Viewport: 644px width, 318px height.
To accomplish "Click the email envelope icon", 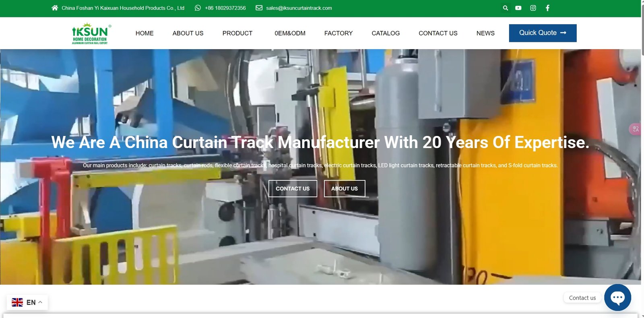I will (259, 8).
